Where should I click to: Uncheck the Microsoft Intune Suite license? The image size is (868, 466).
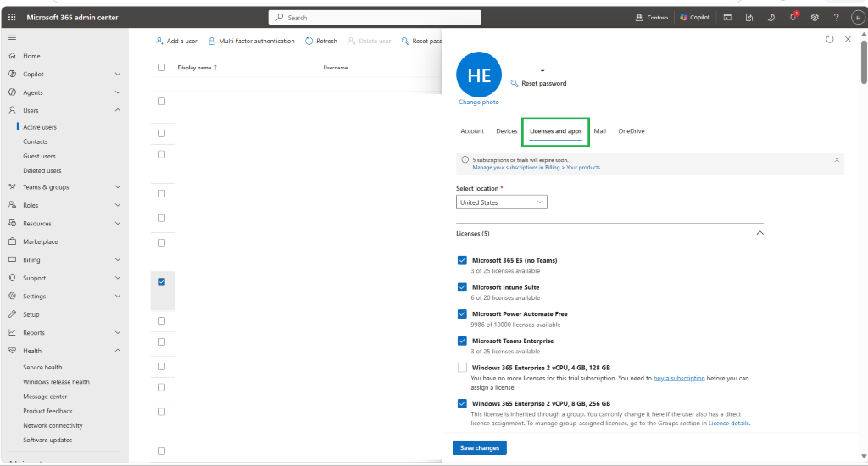[x=462, y=286]
